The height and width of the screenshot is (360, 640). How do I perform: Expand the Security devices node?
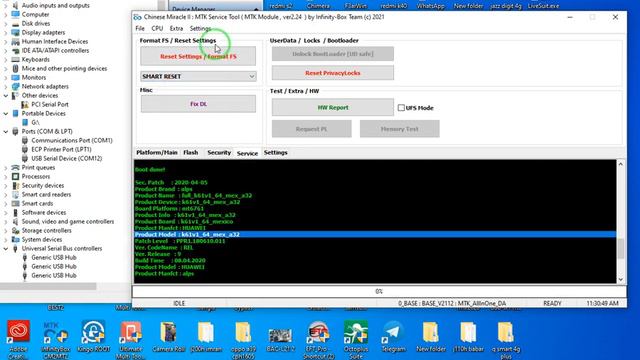pyautogui.click(x=6, y=186)
